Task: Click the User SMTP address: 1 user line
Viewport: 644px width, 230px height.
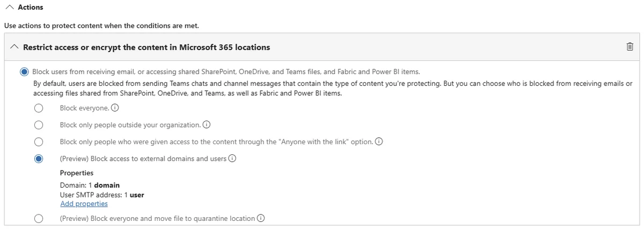Action: (102, 195)
